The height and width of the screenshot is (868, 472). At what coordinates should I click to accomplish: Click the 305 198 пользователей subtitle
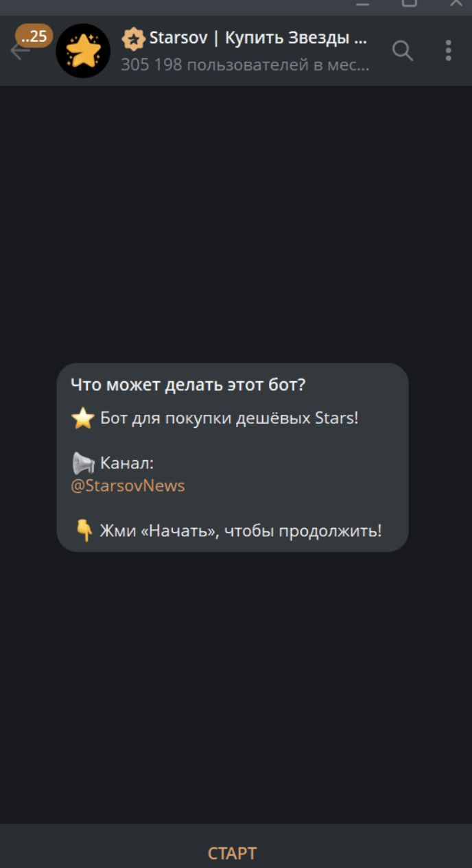click(245, 65)
